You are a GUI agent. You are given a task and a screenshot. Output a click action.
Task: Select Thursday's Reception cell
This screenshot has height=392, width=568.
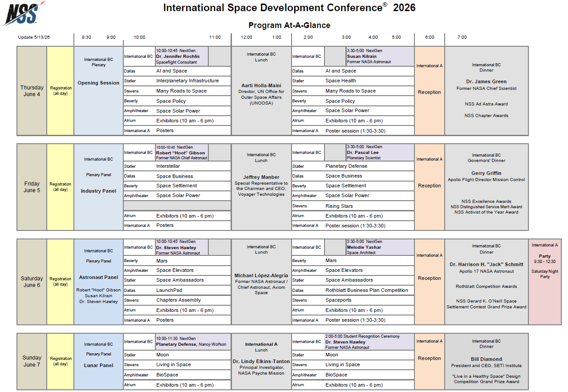pyautogui.click(x=430, y=91)
